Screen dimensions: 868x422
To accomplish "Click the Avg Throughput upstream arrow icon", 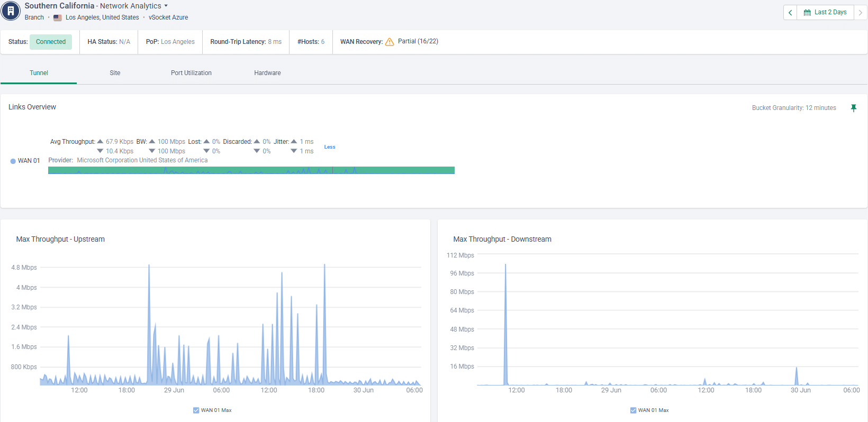I will (x=100, y=141).
